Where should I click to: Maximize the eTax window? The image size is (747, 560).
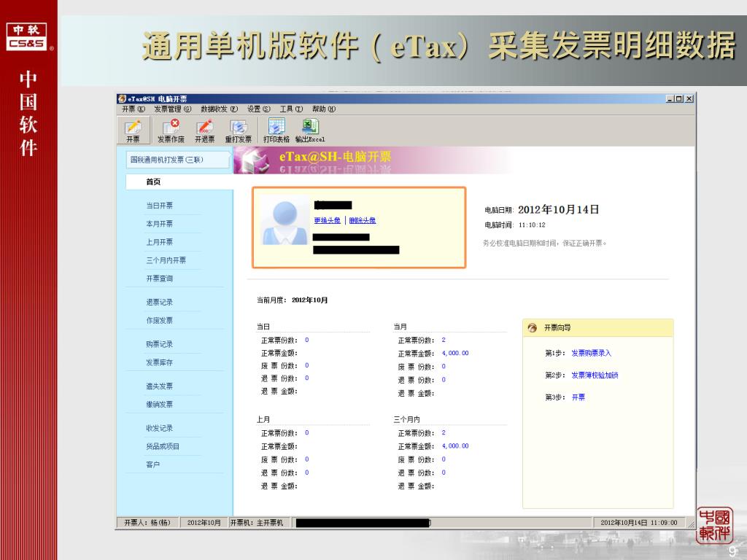click(679, 98)
